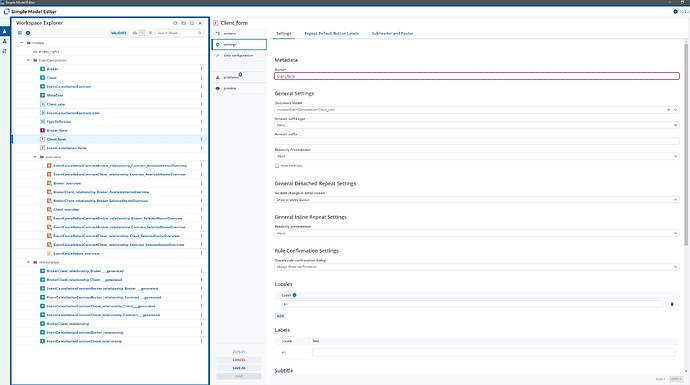This screenshot has height=385, width=690.
Task: Click the APPLY button at bottom right
Action: tap(676, 379)
